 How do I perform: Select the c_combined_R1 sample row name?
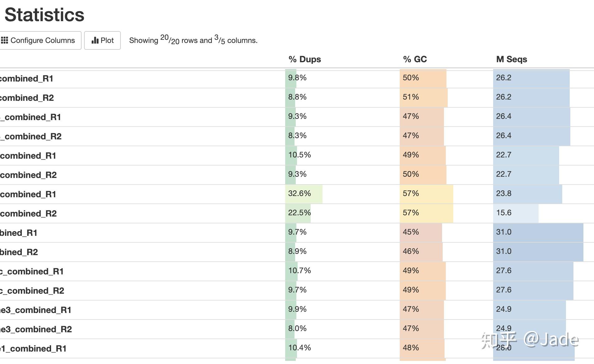coord(32,271)
